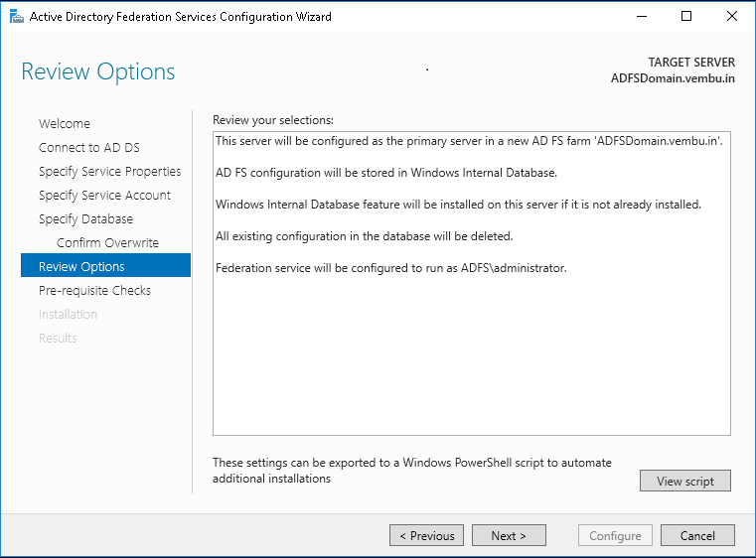Maximize the wizard window

[686, 17]
